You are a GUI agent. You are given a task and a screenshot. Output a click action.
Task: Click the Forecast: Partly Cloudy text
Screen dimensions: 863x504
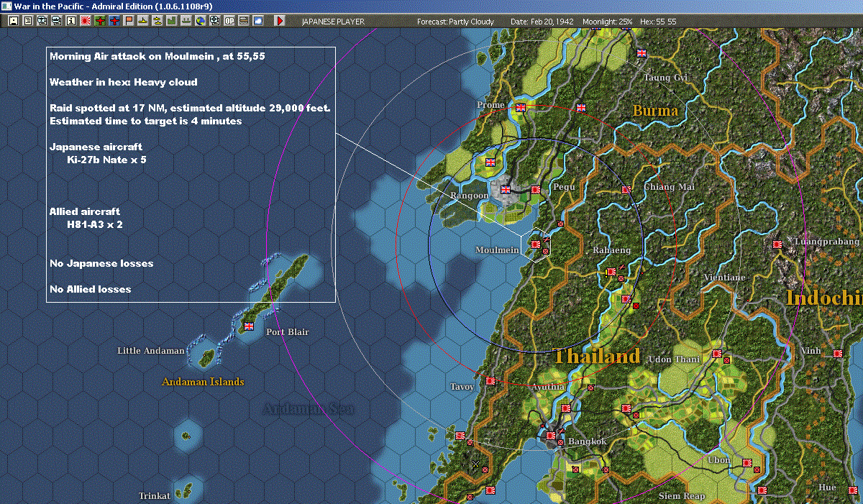tap(456, 22)
